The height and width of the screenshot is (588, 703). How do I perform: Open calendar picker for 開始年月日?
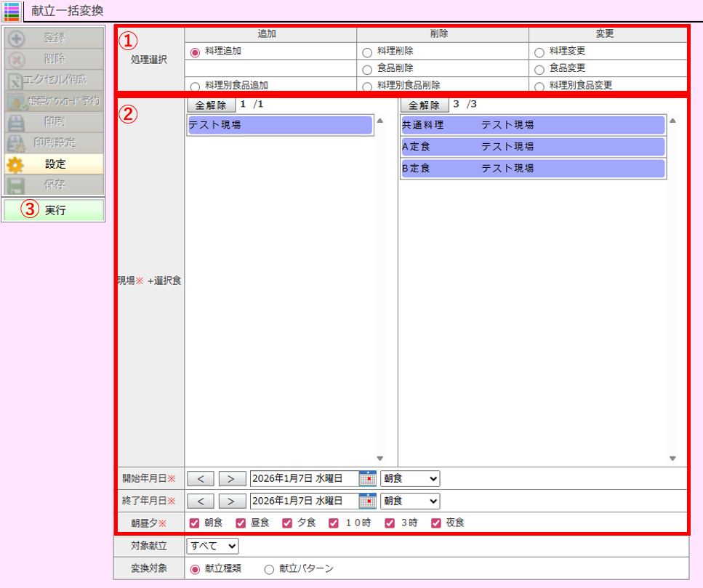[368, 478]
